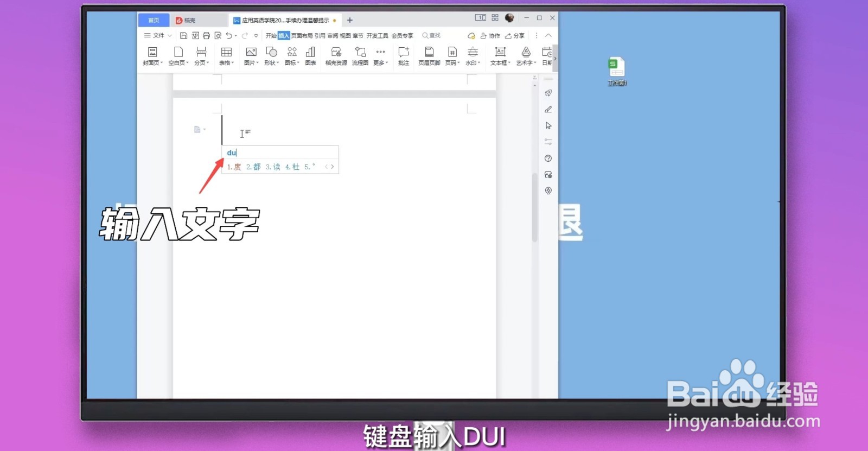Open the 分页 page break dropdown

(x=201, y=56)
